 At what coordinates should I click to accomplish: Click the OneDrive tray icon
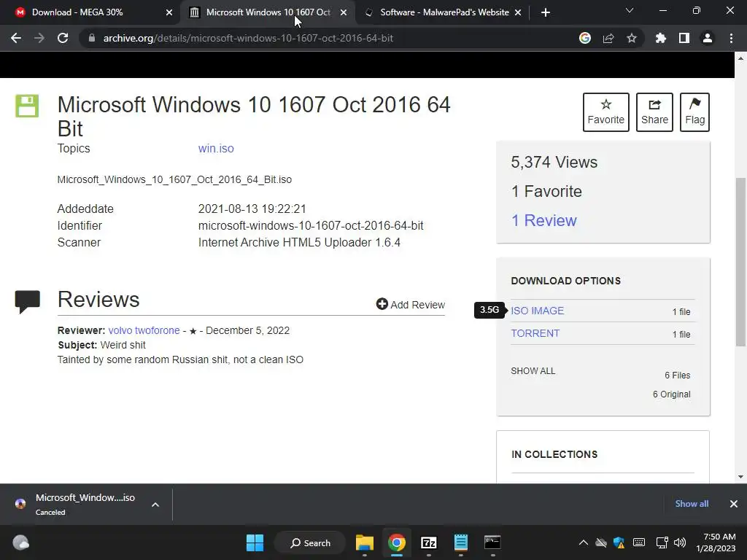tap(601, 542)
